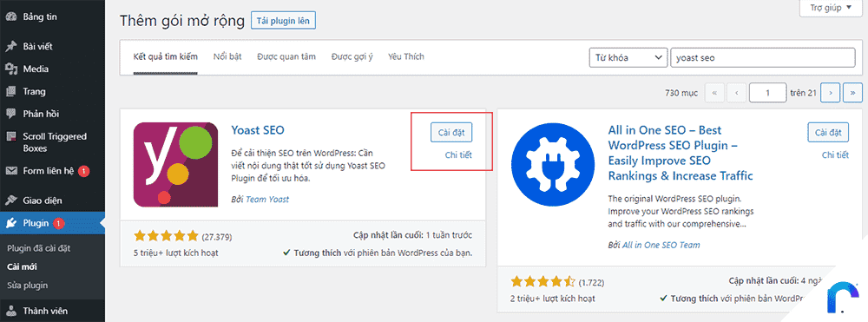Open All in One SEO Team author link
The image size is (868, 322).
[x=661, y=245]
